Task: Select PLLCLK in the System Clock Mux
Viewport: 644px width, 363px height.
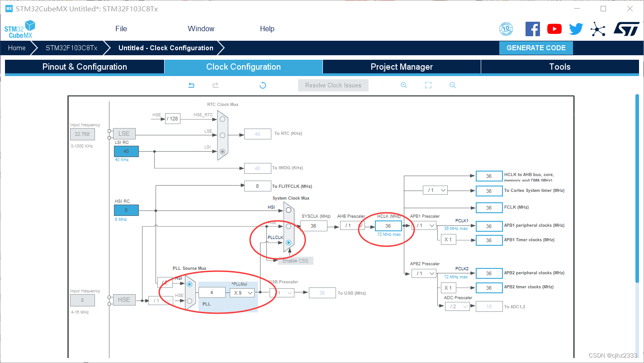Action: point(289,243)
